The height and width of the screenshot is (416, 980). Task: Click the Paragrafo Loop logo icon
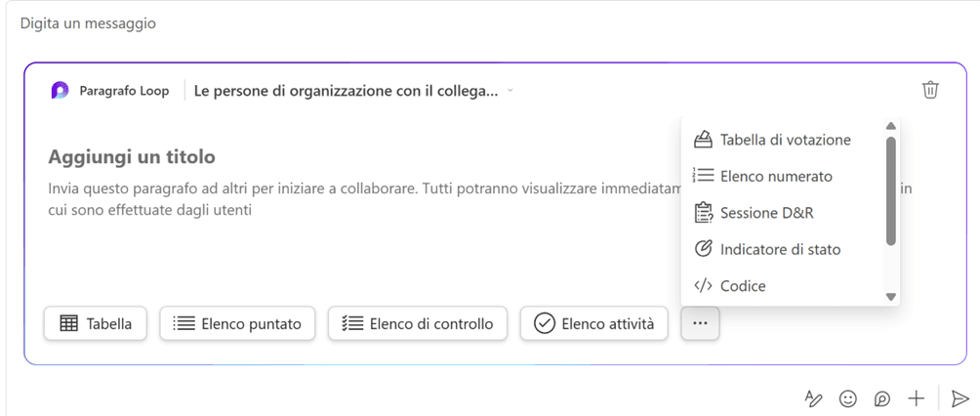point(60,91)
